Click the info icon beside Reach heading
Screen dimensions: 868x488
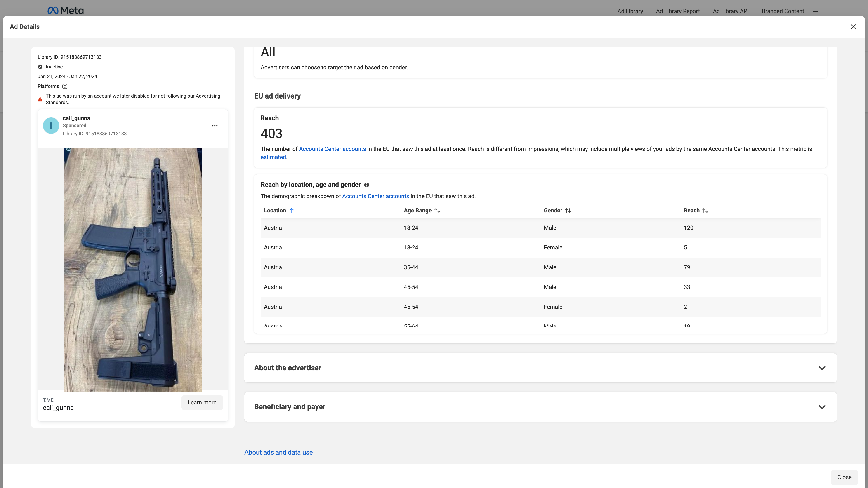[367, 185]
